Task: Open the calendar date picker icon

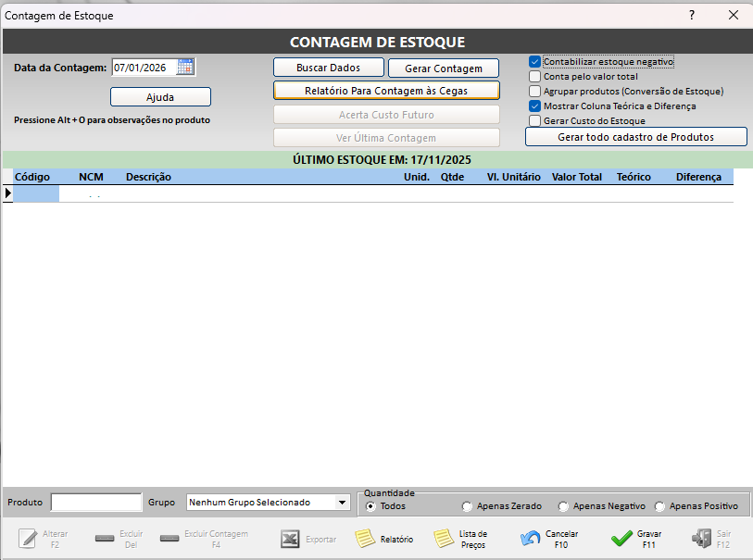Action: coord(185,68)
